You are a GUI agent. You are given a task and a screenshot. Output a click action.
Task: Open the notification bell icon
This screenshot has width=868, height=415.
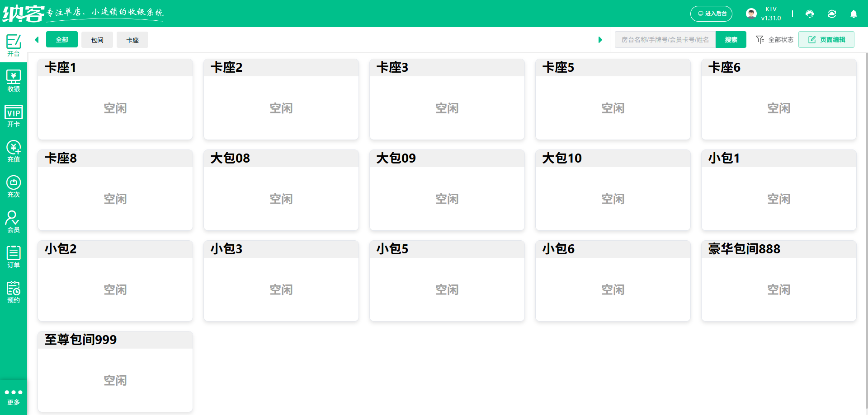854,14
